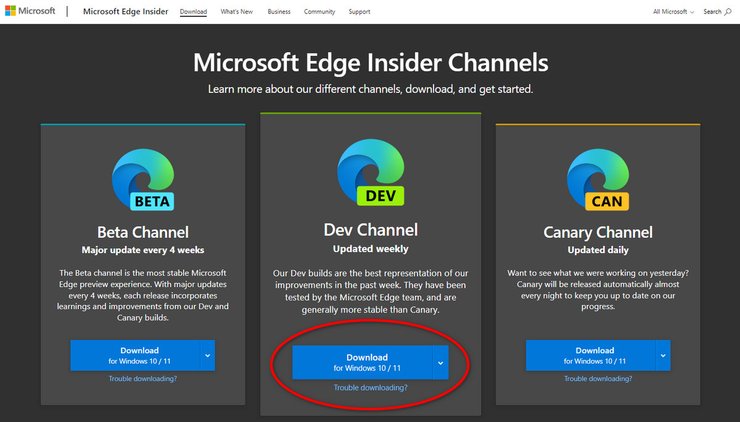740x422 pixels.
Task: Open Microsoft Edge Insider home link
Action: [126, 11]
